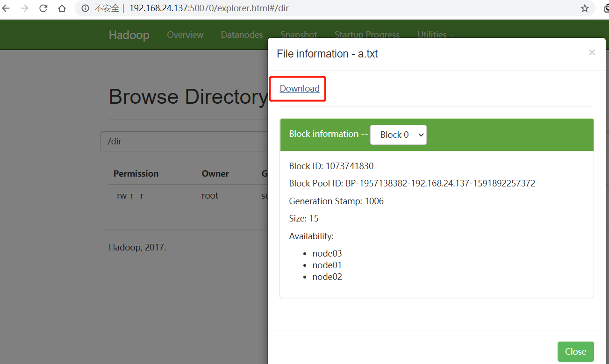Viewport: 609px width, 364px height.
Task: Go back using the browser back arrow
Action: coord(7,8)
